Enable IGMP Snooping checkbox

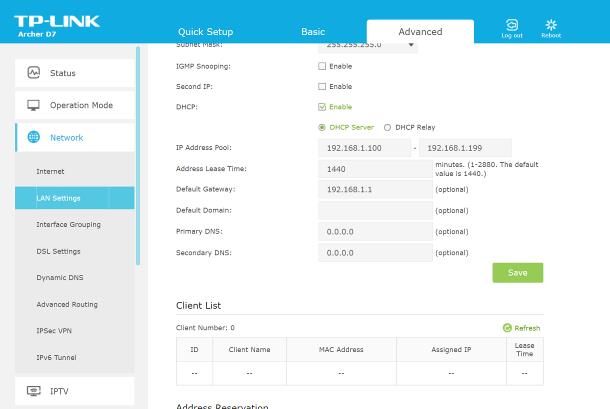(x=322, y=66)
